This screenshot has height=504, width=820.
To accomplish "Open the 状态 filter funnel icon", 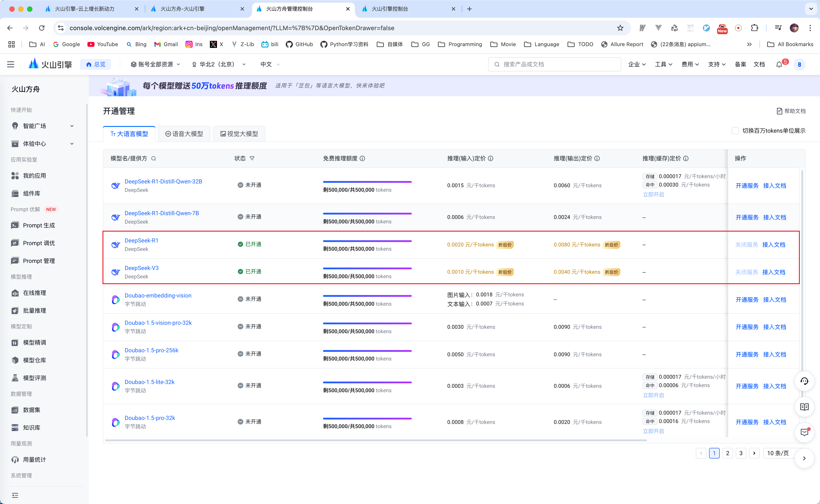I will [252, 158].
